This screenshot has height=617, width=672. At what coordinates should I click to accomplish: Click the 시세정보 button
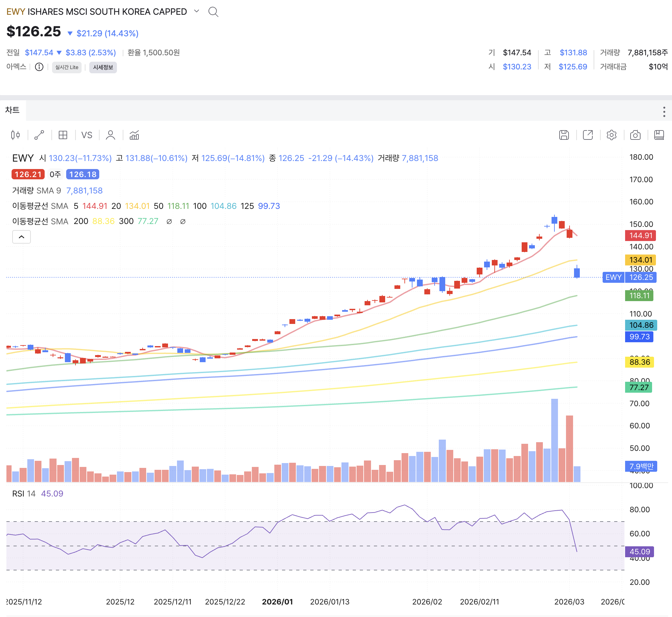103,67
